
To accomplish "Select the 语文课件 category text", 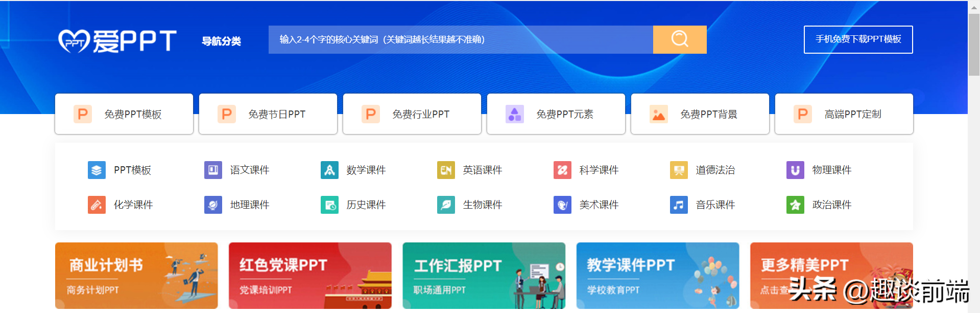I will tap(250, 170).
